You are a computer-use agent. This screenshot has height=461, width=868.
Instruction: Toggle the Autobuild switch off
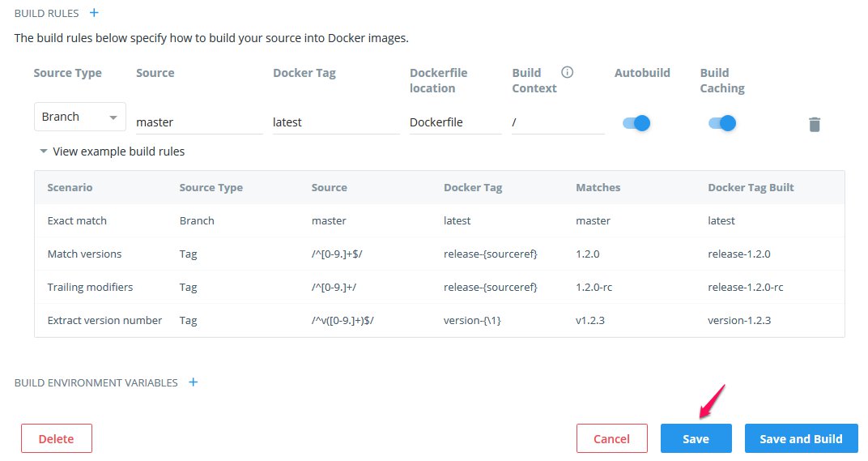636,123
